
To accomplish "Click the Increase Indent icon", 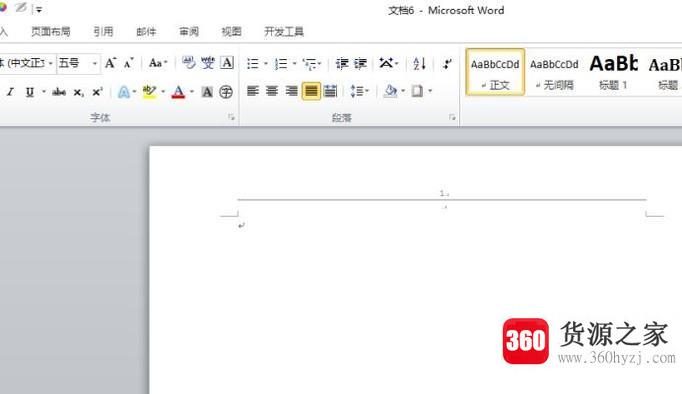I will [360, 63].
